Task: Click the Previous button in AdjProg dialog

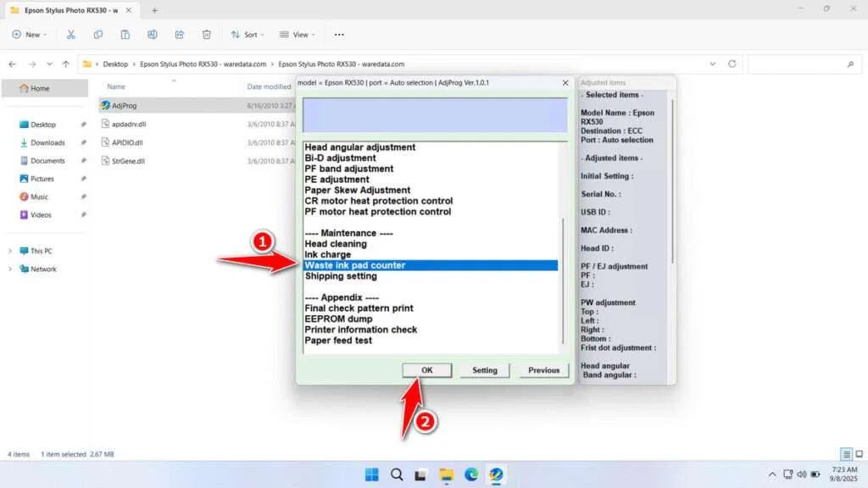Action: point(542,370)
